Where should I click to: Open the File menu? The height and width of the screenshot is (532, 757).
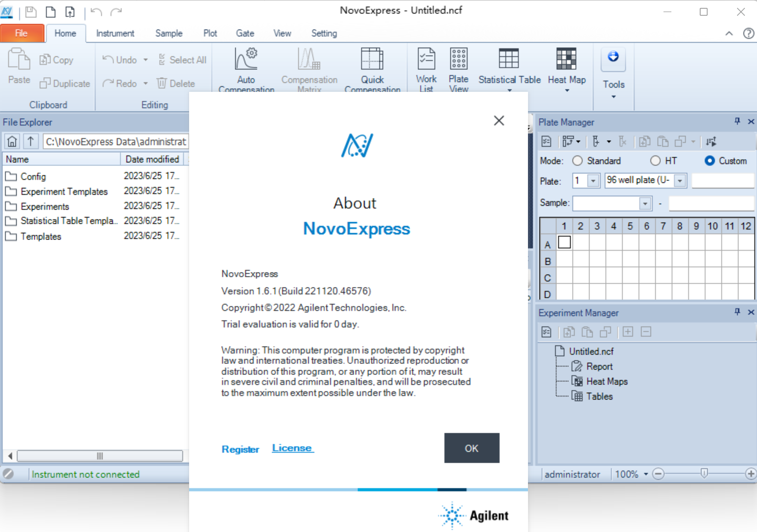[x=22, y=33]
